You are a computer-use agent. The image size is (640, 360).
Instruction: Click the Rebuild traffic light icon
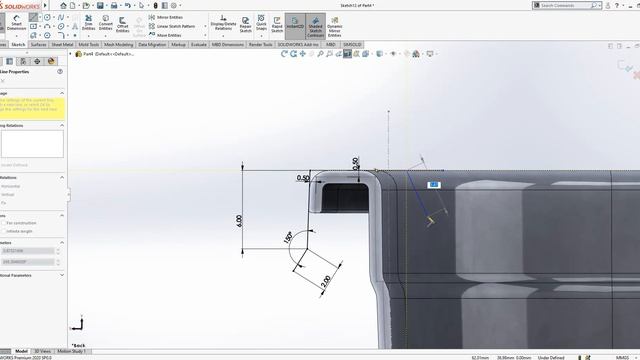pos(156,5)
